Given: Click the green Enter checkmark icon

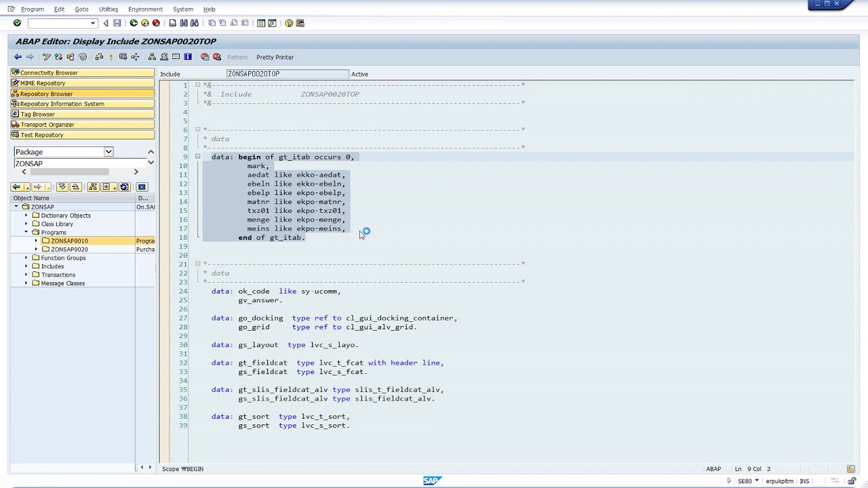Looking at the screenshot, I should [x=17, y=23].
